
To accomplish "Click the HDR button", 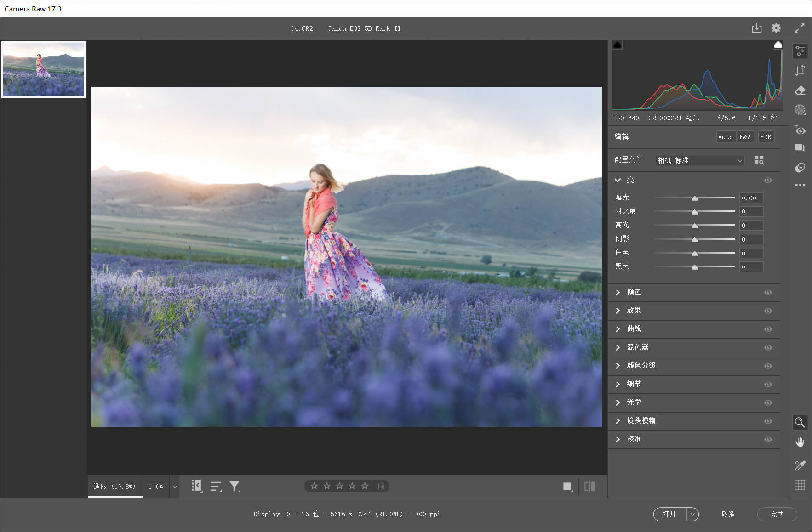I will [766, 137].
